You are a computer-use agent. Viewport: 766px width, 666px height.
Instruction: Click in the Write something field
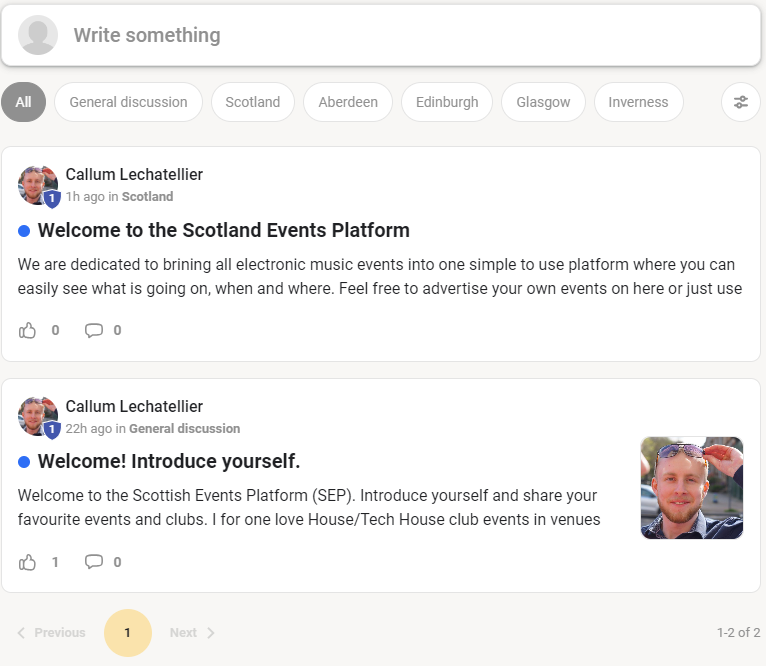point(400,35)
